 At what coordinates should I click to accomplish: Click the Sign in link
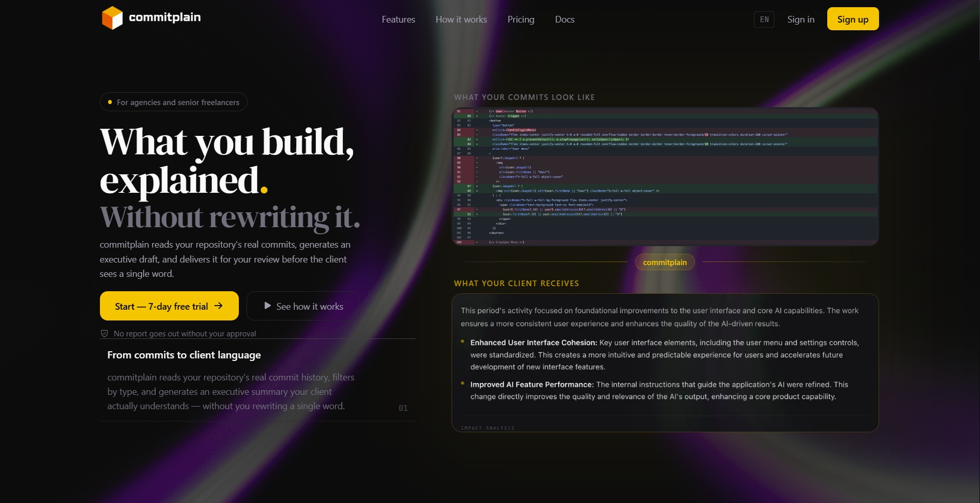point(801,19)
